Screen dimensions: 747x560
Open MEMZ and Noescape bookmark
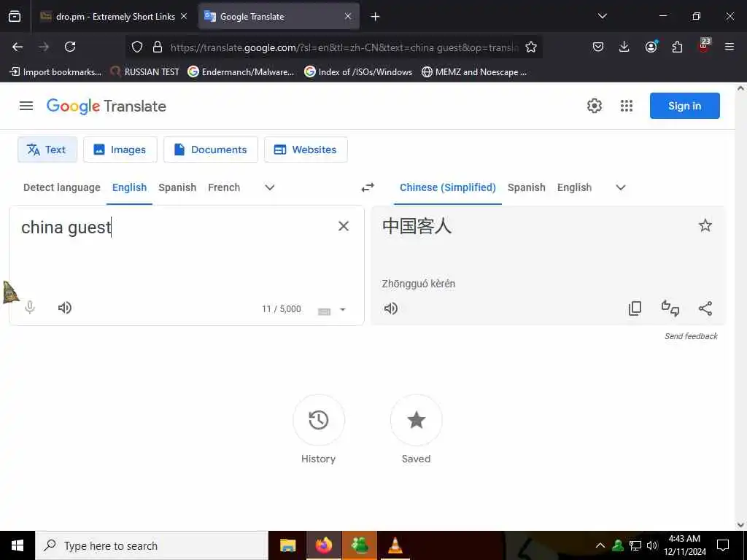(474, 72)
